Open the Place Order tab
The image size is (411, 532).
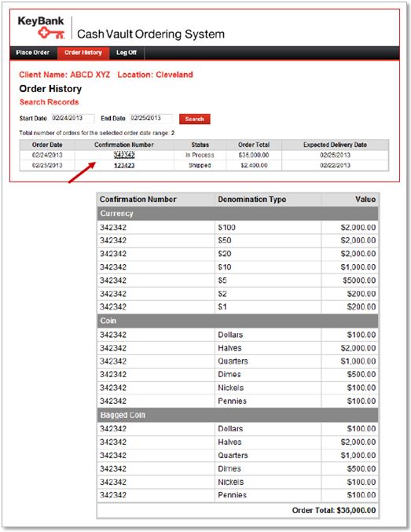pyautogui.click(x=33, y=53)
